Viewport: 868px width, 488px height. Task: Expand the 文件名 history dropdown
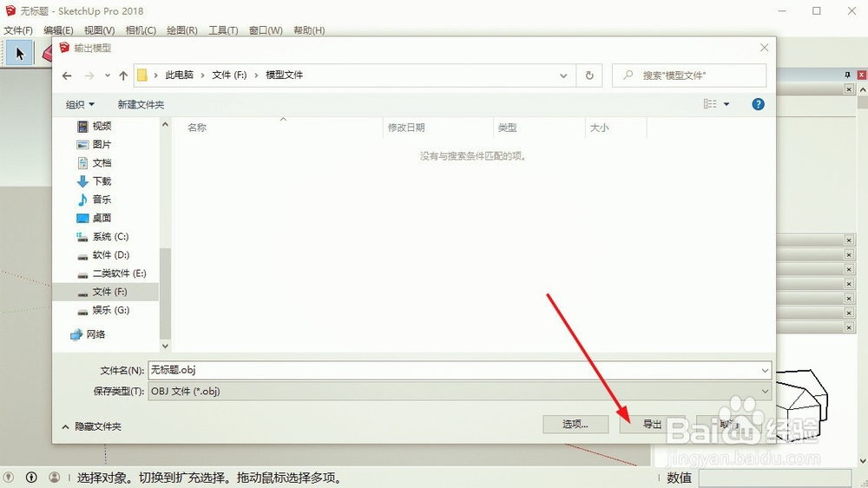pos(765,370)
